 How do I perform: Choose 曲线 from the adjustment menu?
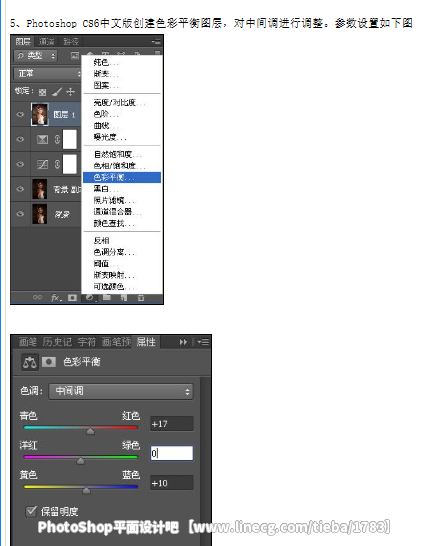[122, 125]
